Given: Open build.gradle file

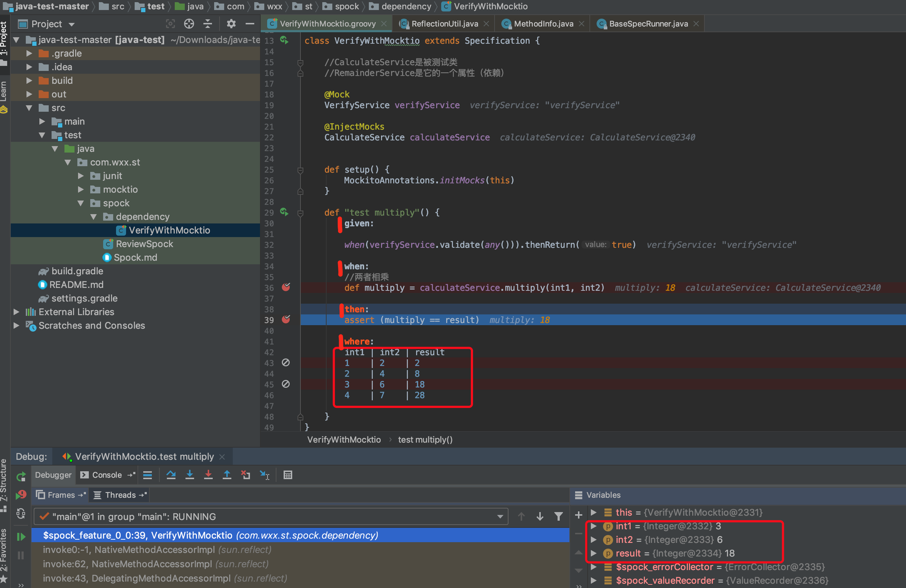Looking at the screenshot, I should [x=77, y=271].
